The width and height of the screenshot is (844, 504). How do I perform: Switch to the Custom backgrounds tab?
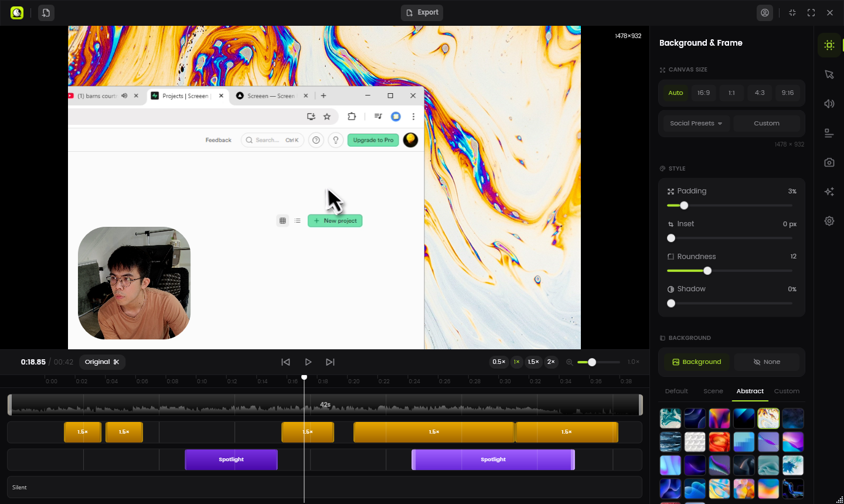click(x=787, y=391)
